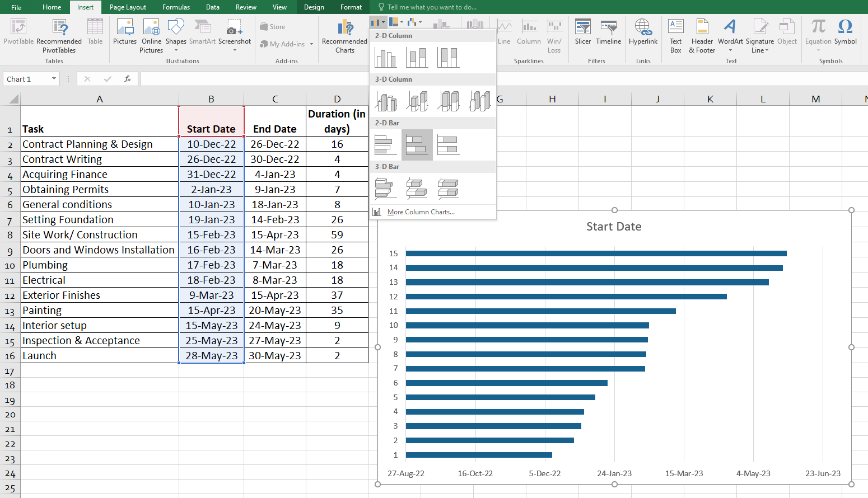Click the Store add-ins button
The width and height of the screenshot is (868, 498).
pos(273,27)
